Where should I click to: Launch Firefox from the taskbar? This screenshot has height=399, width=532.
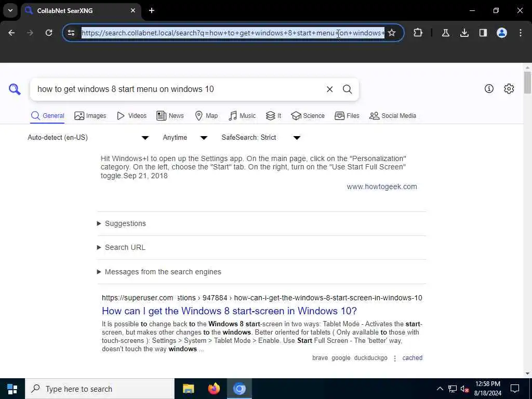tap(214, 389)
